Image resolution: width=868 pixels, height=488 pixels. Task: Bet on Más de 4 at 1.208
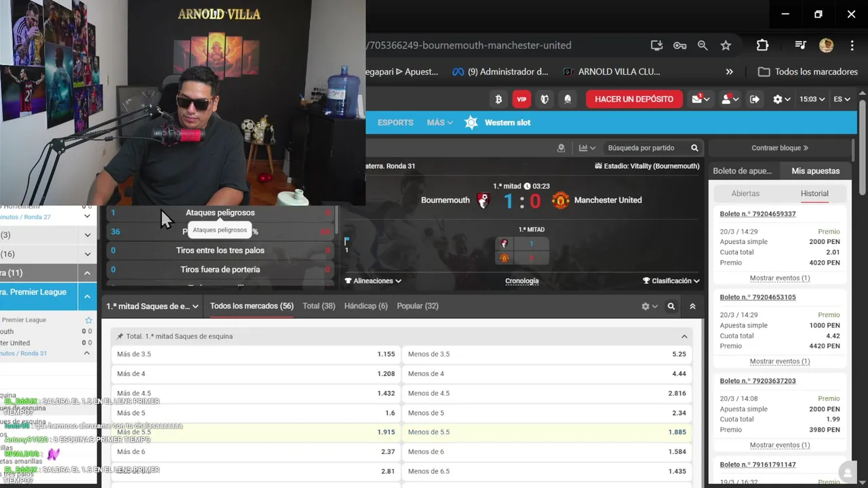click(x=256, y=374)
